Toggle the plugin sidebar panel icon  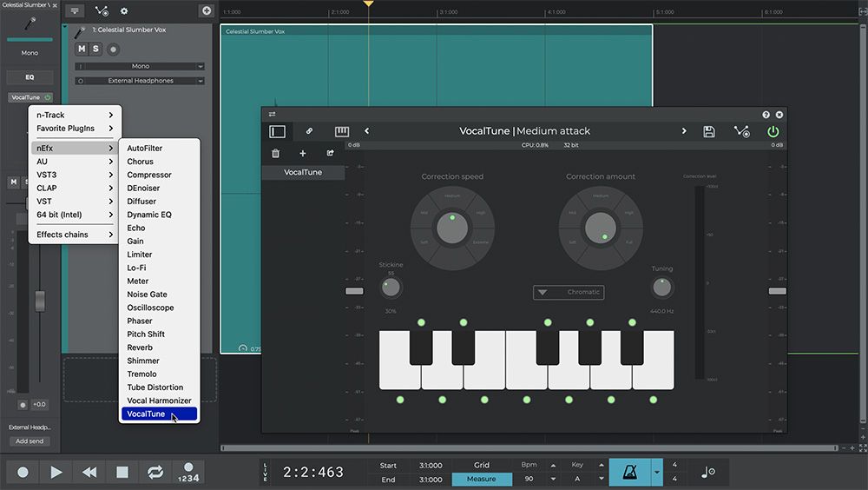click(278, 131)
